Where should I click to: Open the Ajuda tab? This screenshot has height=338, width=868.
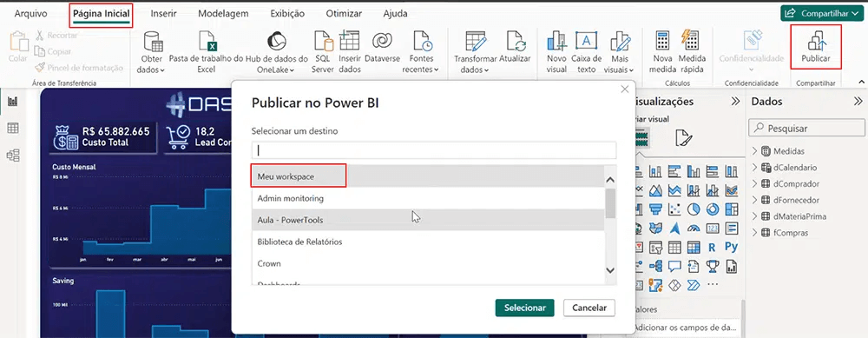click(395, 13)
